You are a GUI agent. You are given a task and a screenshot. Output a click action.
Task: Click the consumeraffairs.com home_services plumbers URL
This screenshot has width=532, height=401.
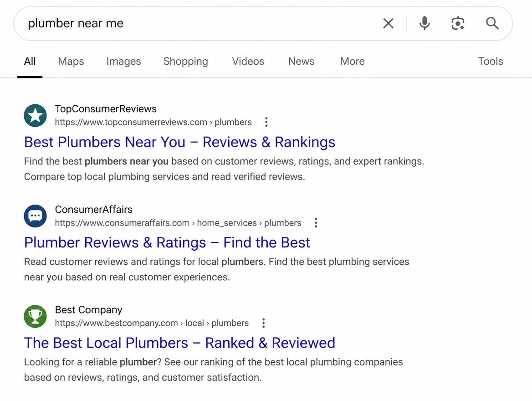(178, 223)
